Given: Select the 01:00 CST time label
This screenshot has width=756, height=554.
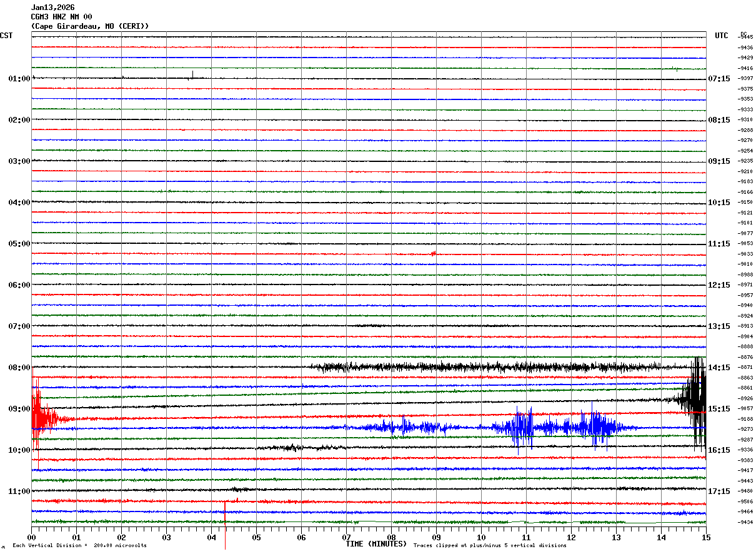Looking at the screenshot, I should (19, 79).
